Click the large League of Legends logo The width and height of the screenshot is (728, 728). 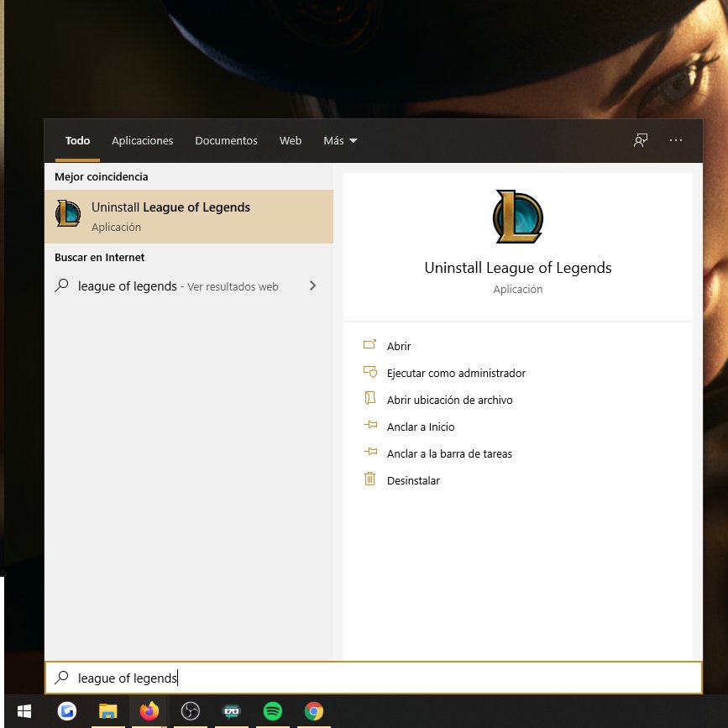pos(518,217)
